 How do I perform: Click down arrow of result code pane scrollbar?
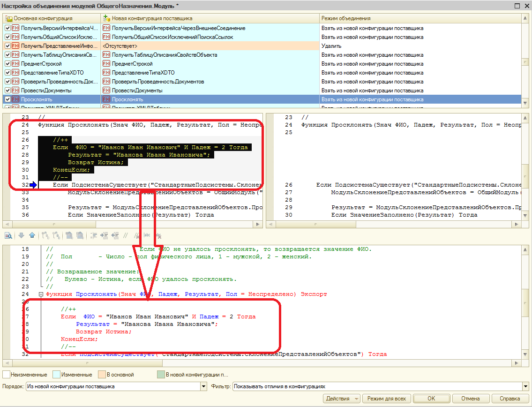click(525, 354)
